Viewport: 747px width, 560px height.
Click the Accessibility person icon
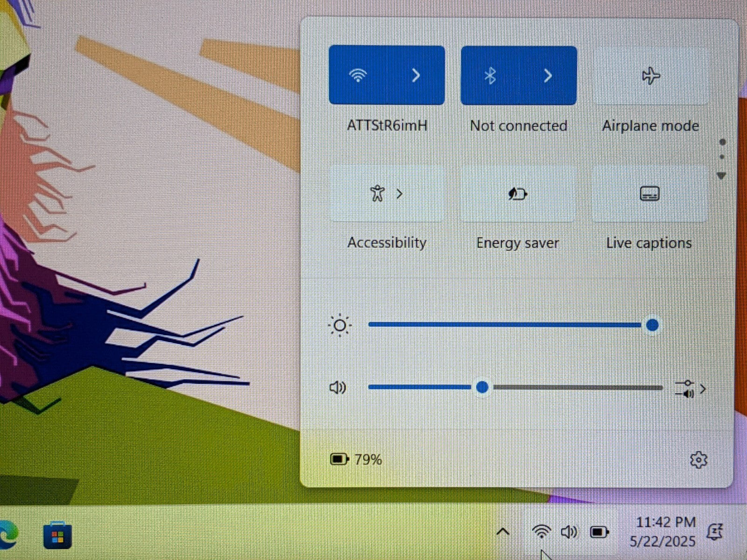(x=377, y=194)
